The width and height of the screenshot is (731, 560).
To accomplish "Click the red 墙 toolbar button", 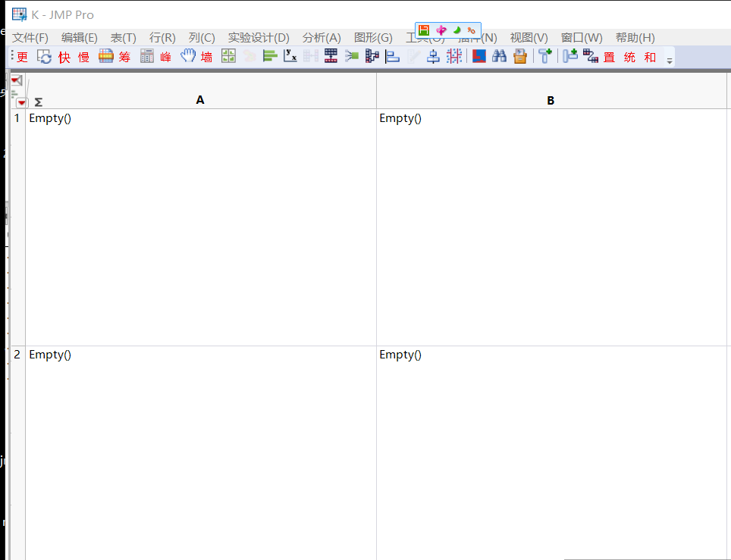I will (x=206, y=57).
